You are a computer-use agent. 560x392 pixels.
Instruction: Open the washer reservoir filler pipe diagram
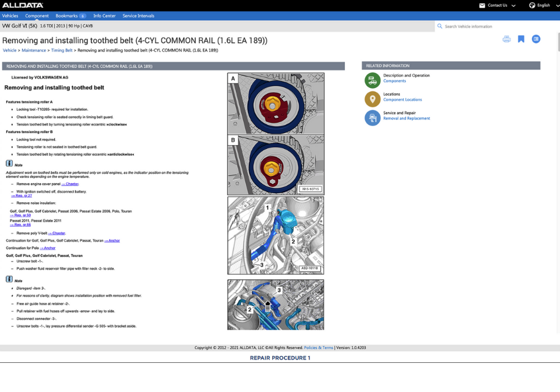(x=276, y=236)
